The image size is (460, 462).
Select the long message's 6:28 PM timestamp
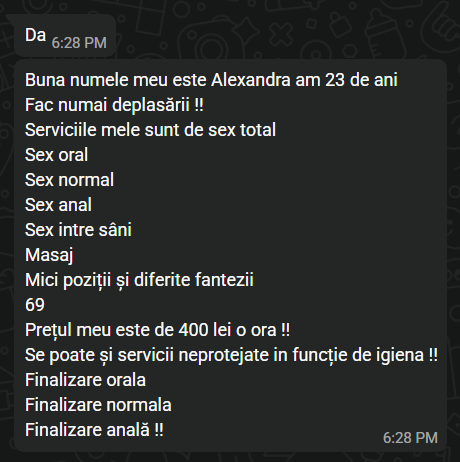[410, 438]
